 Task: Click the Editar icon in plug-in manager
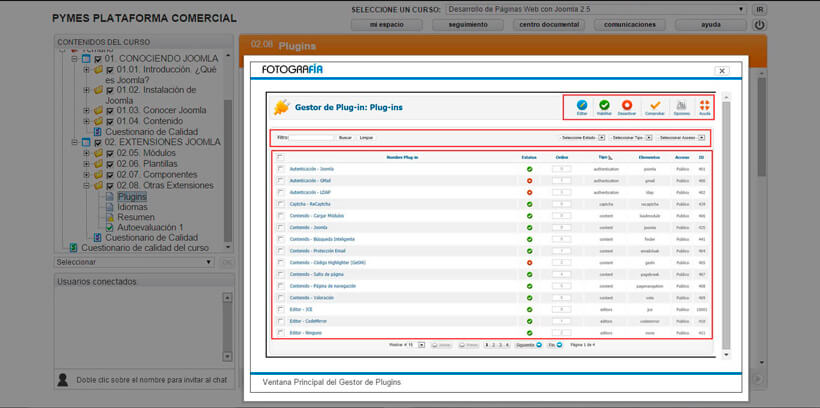(x=582, y=105)
